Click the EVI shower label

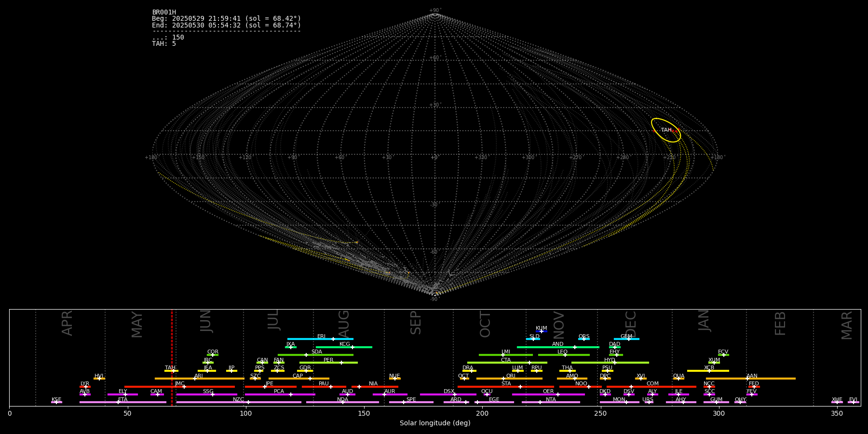(x=853, y=400)
